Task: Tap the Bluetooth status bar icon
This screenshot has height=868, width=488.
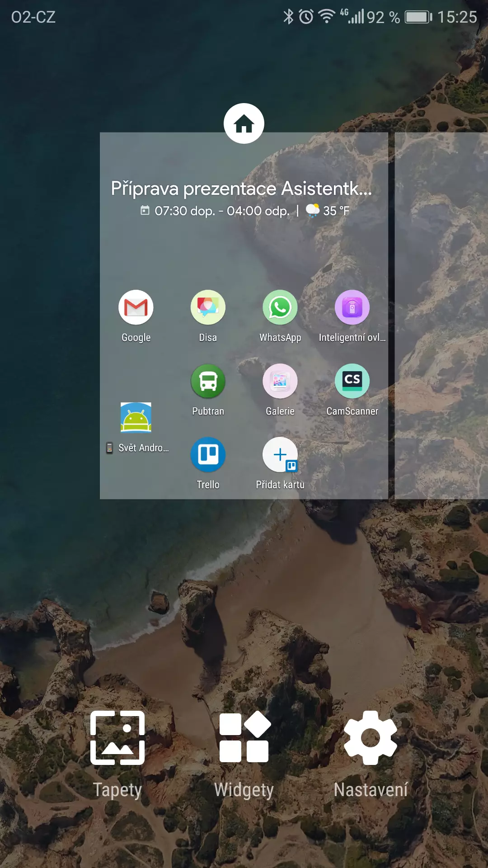Action: pyautogui.click(x=288, y=17)
